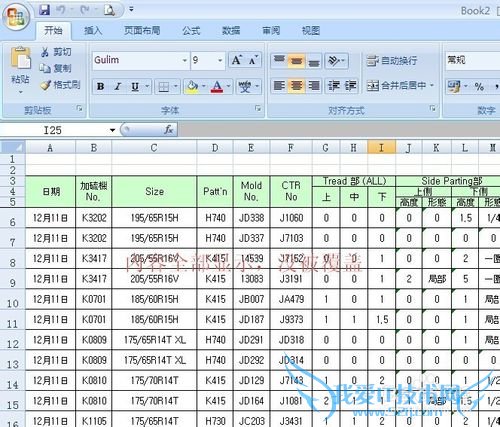Align text to top of cell

tap(279, 61)
